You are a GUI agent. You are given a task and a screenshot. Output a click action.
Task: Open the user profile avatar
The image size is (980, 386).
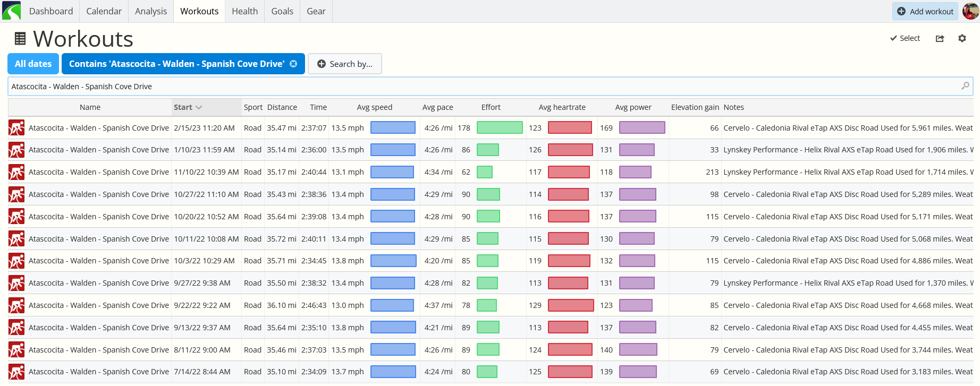coord(970,11)
